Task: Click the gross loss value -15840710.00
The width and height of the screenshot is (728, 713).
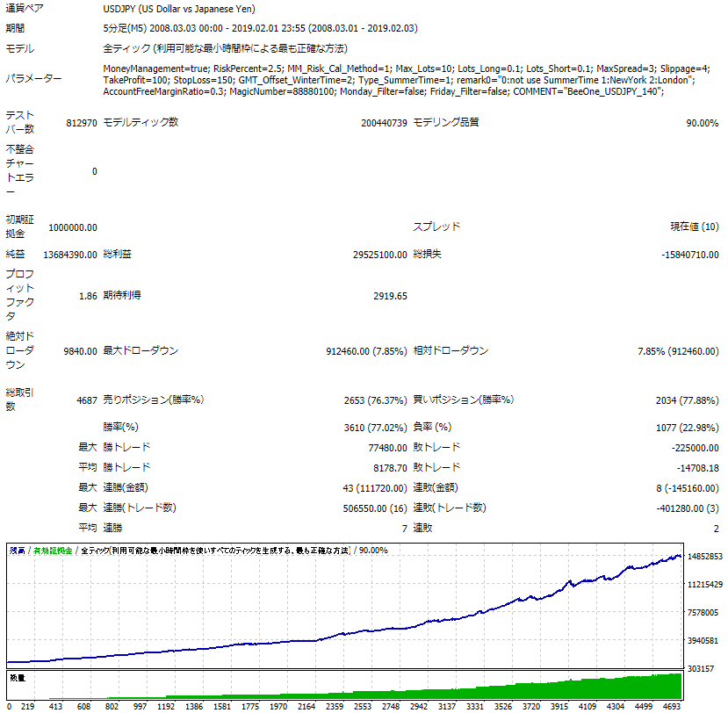Action: 690,255
